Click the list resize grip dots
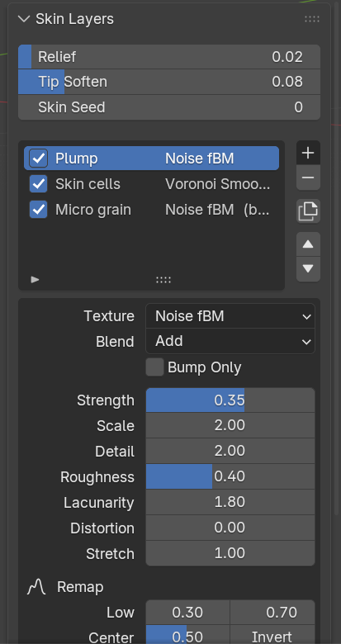 163,280
